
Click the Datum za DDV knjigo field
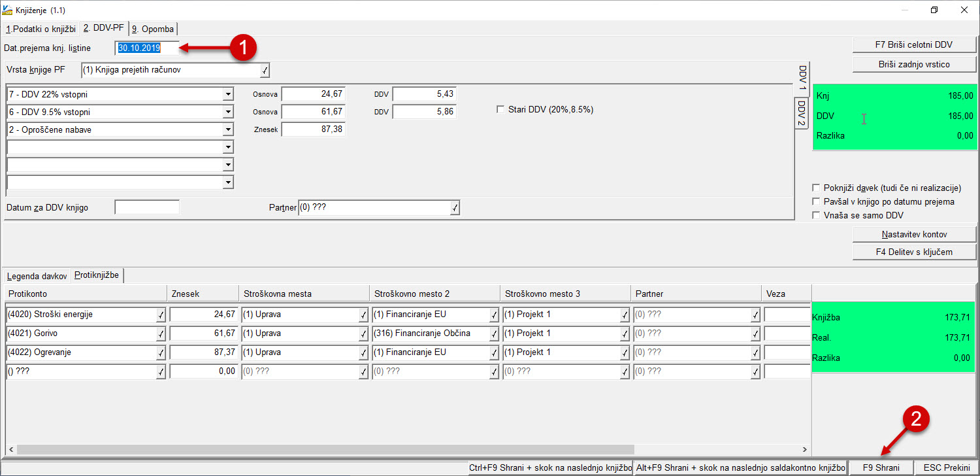point(147,207)
